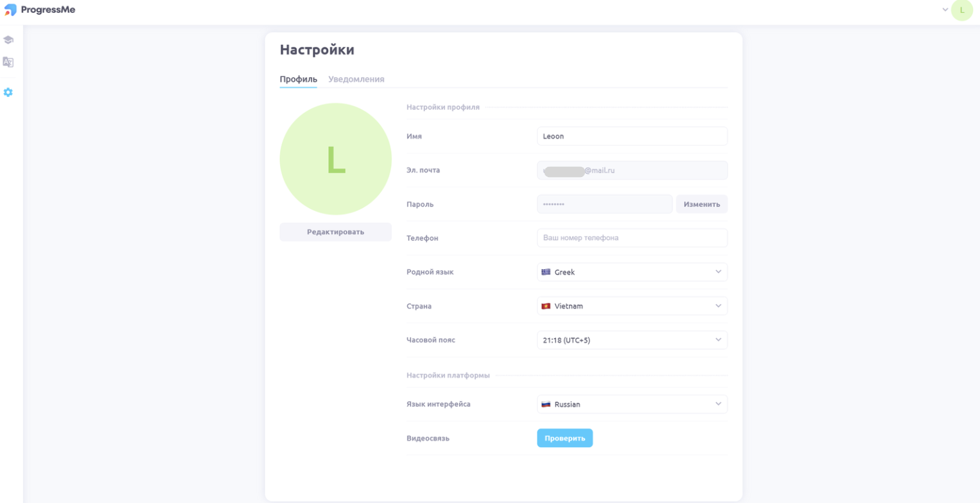Viewport: 980px width, 503px height.
Task: Click the Эл. почта field label
Action: [x=423, y=170]
